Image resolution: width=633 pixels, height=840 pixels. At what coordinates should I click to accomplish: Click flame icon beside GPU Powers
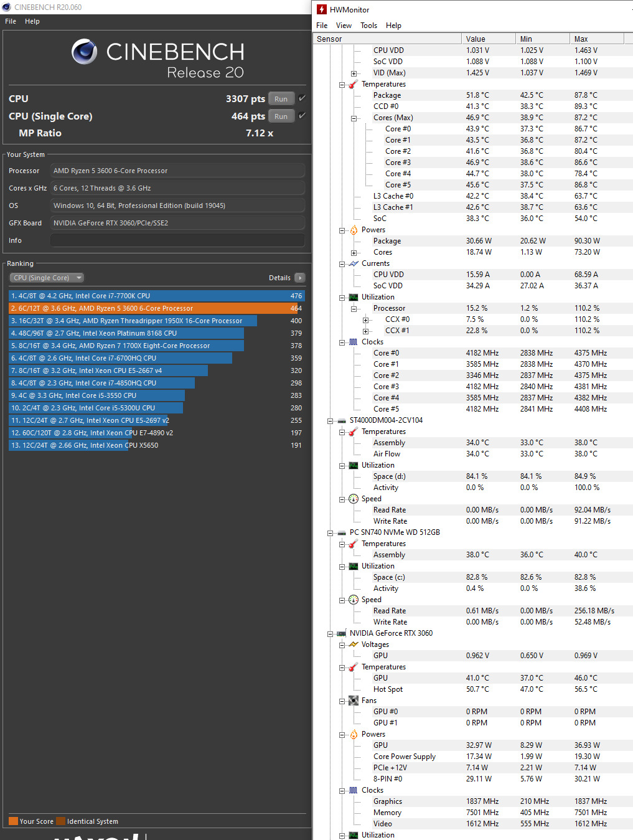click(x=354, y=734)
